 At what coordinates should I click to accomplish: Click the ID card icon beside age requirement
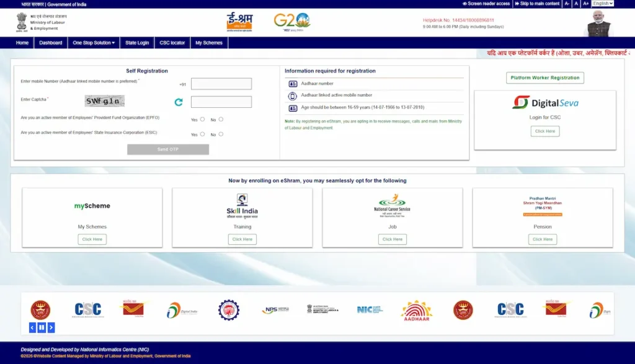[293, 108]
